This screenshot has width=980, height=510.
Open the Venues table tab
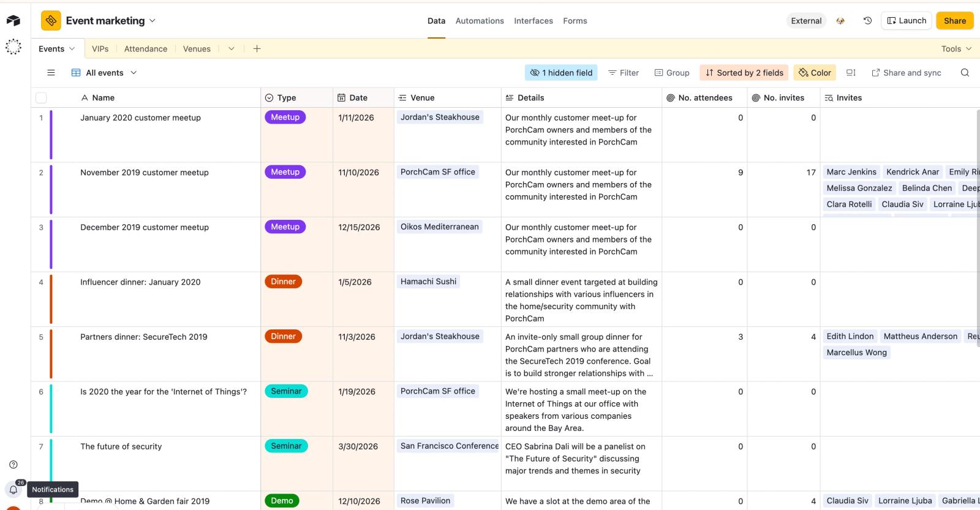pos(197,49)
